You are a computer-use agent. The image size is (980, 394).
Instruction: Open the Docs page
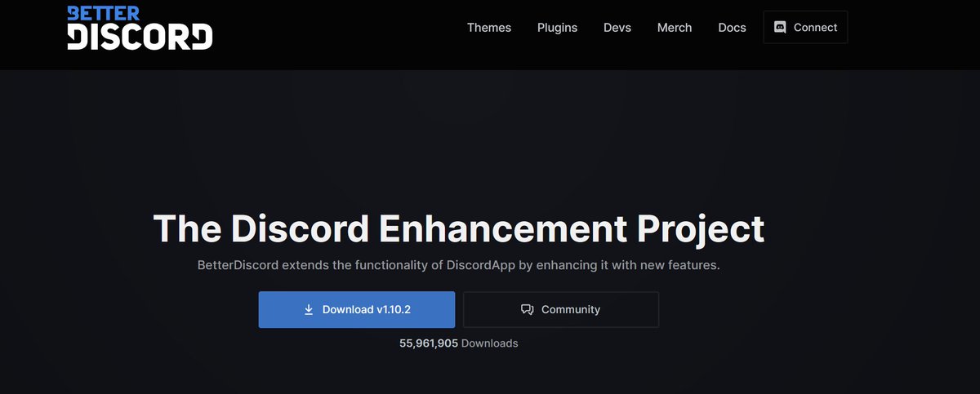point(732,28)
